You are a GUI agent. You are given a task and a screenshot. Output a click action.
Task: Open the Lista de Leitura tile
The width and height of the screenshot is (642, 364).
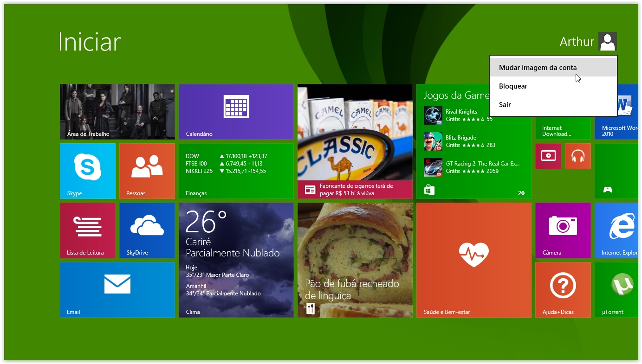tap(88, 230)
